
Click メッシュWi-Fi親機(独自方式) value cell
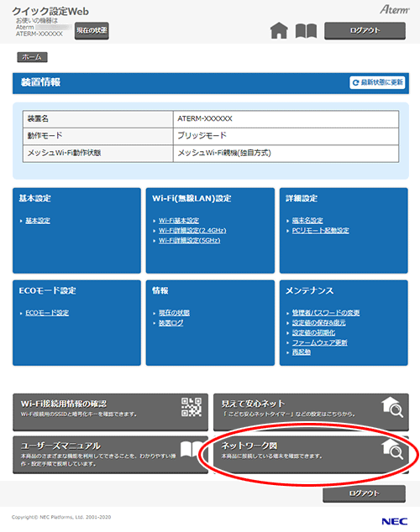tap(286, 154)
